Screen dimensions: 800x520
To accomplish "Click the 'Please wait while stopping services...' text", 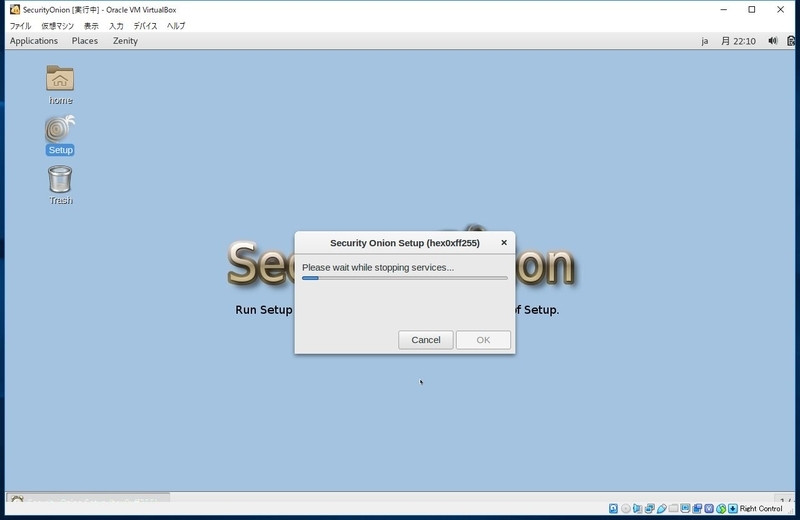I will click(378, 267).
